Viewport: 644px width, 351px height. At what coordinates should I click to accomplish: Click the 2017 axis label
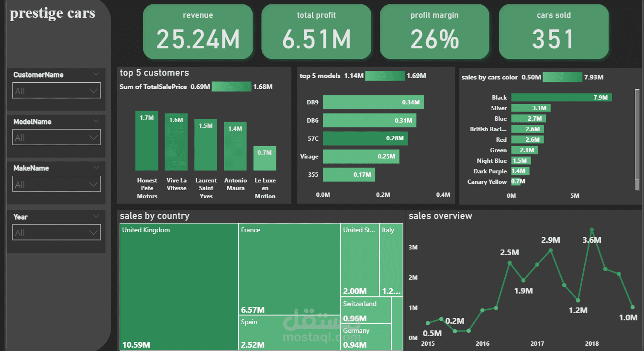pyautogui.click(x=537, y=343)
